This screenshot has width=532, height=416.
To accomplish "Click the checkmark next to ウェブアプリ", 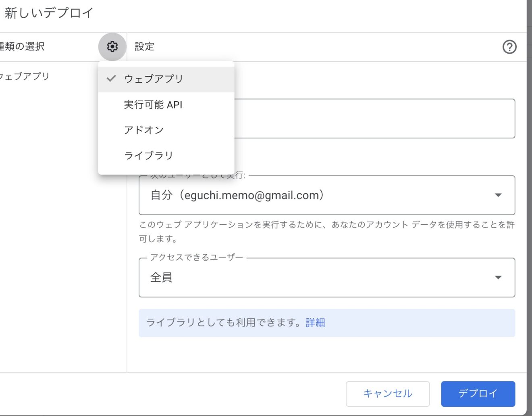I will pos(111,79).
